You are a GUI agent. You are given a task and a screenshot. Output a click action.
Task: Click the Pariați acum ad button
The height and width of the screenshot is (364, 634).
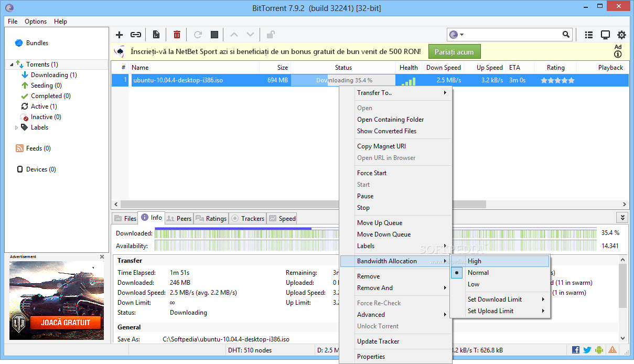pos(454,52)
